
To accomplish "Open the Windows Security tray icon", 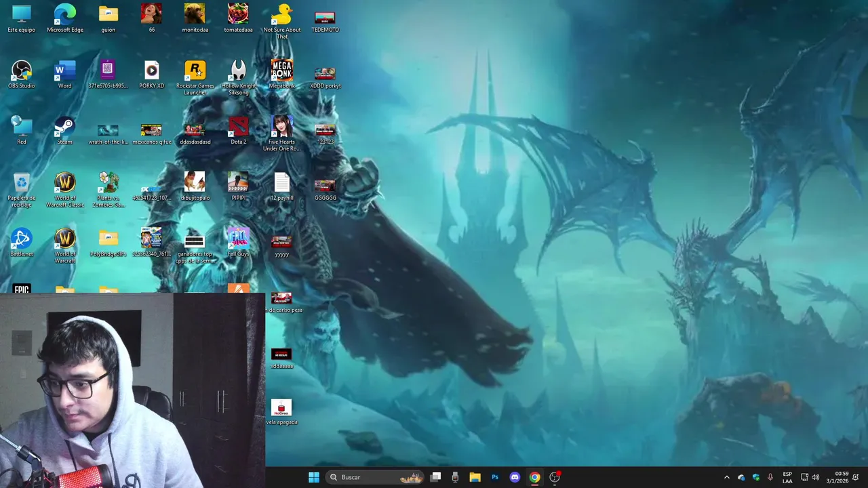I will [756, 477].
